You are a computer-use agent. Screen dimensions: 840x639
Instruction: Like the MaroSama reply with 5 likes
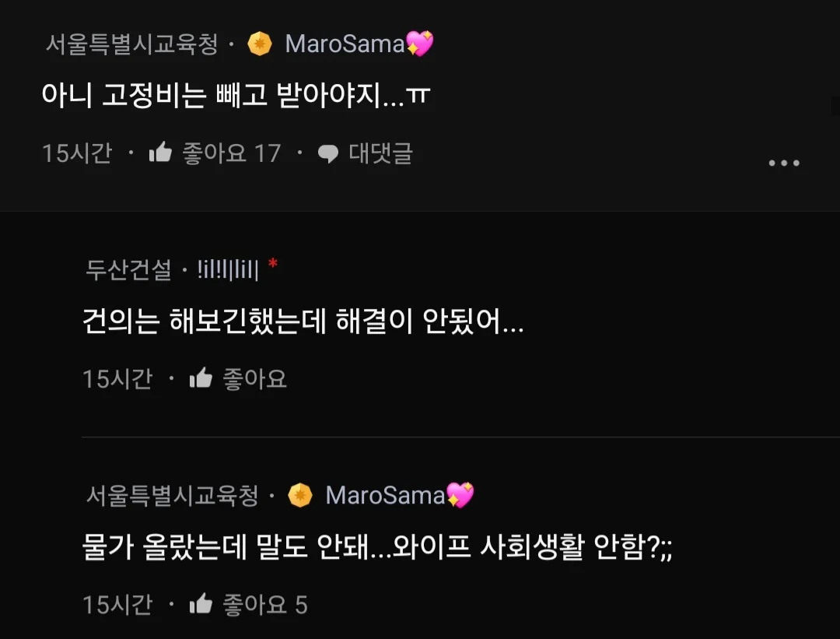(x=201, y=604)
